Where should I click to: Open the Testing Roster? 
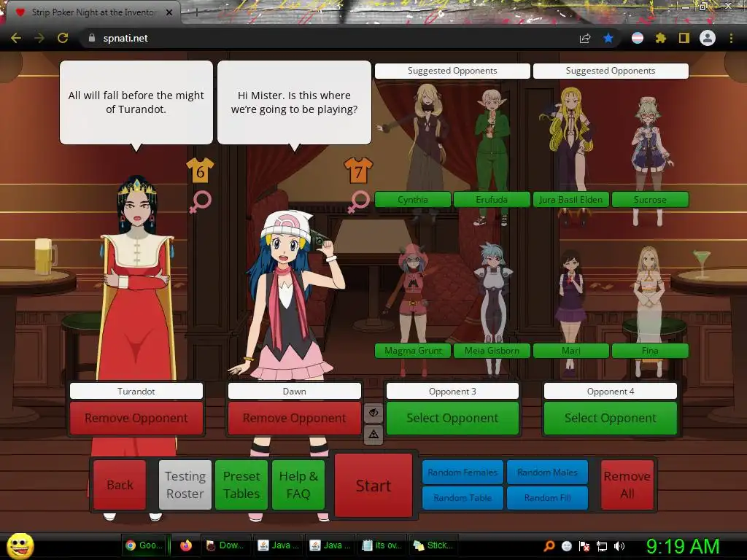[x=185, y=485]
